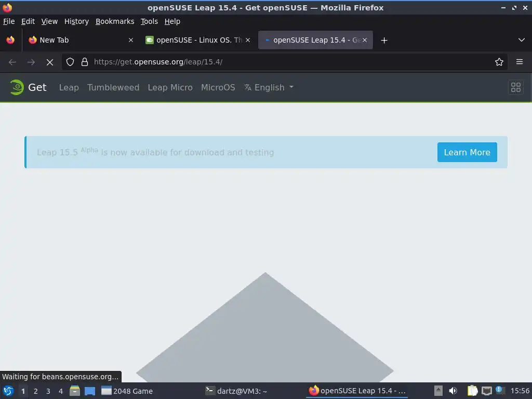The image size is (532, 399).
Task: Switch to virtual desktop 3
Action: click(48, 391)
